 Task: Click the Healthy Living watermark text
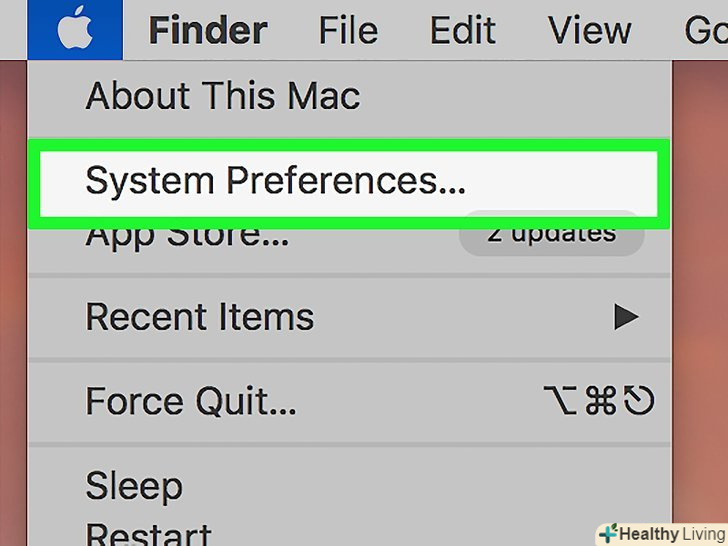(x=670, y=533)
